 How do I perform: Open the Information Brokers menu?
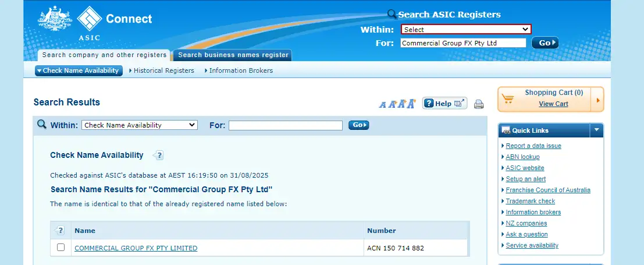(239, 70)
